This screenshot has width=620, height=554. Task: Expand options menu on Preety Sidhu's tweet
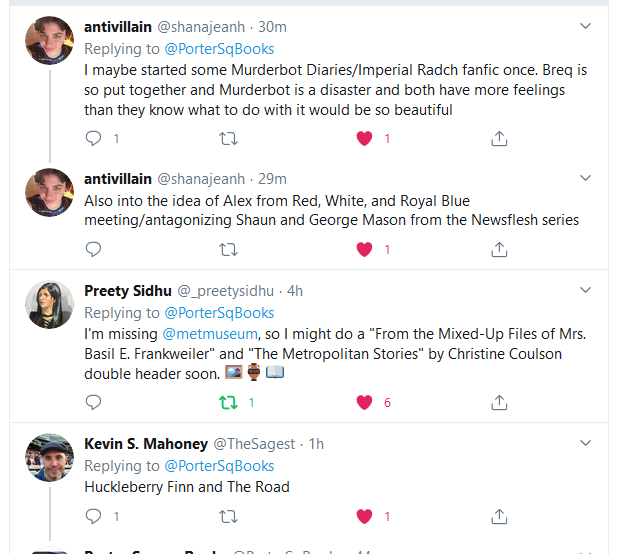[x=586, y=290]
